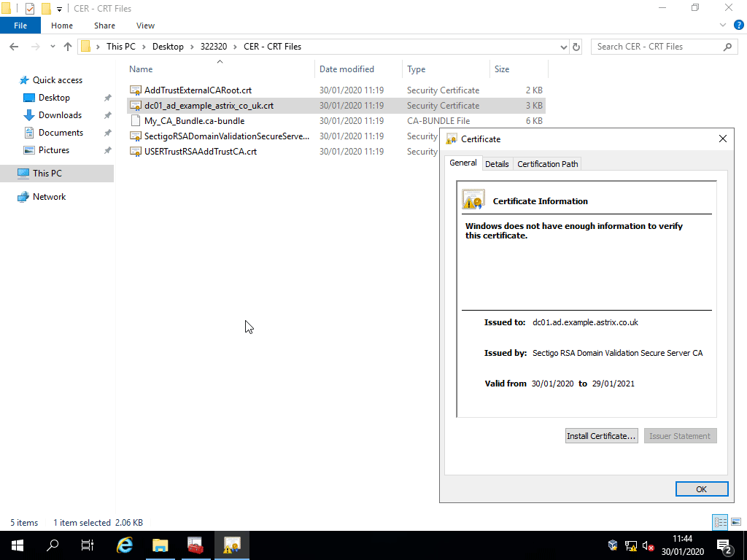The height and width of the screenshot is (560, 747).
Task: Open the View ribbon tab
Action: coord(145,25)
